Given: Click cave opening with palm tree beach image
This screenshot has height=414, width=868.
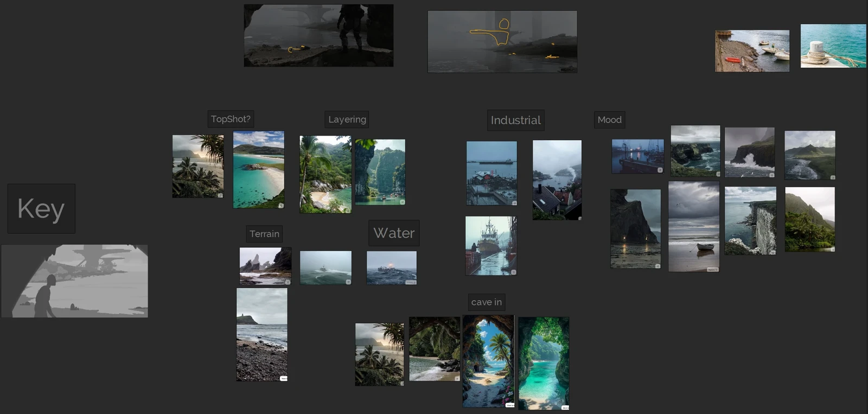Looking at the screenshot, I should [488, 361].
